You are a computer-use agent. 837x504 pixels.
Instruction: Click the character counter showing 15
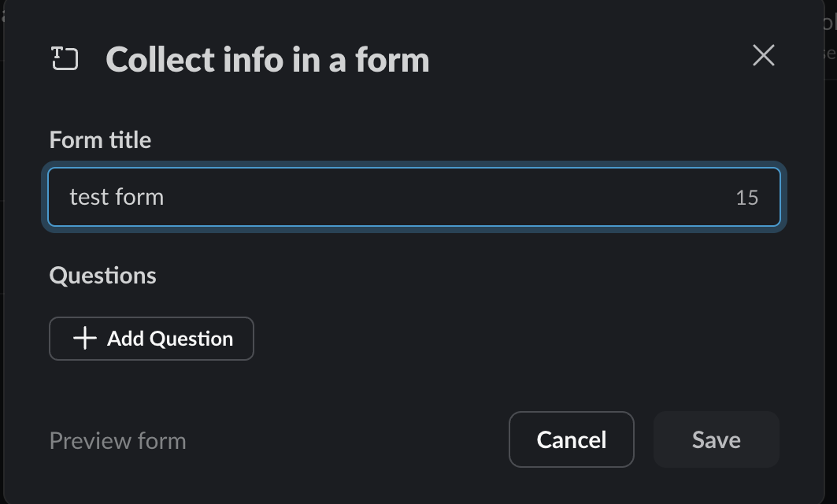tap(746, 197)
